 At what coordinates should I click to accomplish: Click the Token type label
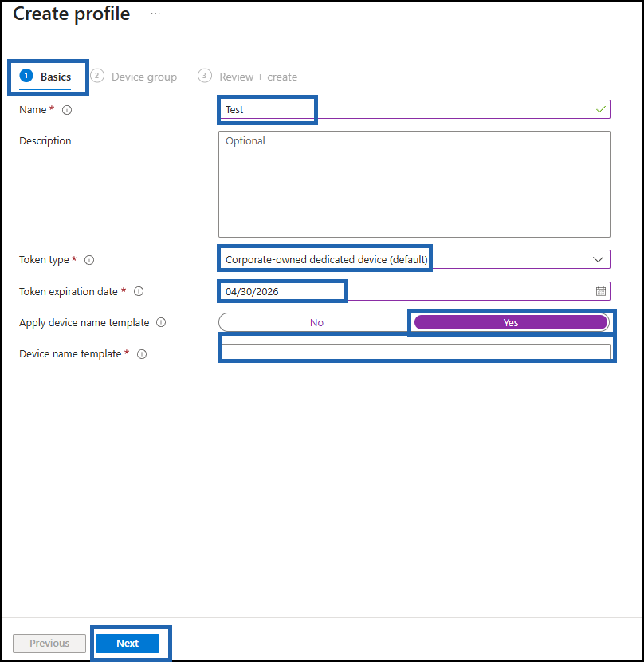click(x=44, y=260)
